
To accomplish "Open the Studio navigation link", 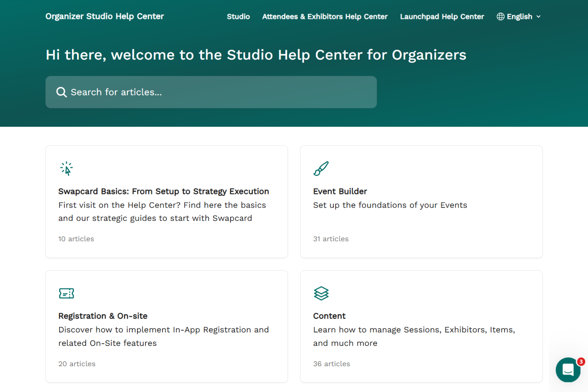I will [238, 17].
